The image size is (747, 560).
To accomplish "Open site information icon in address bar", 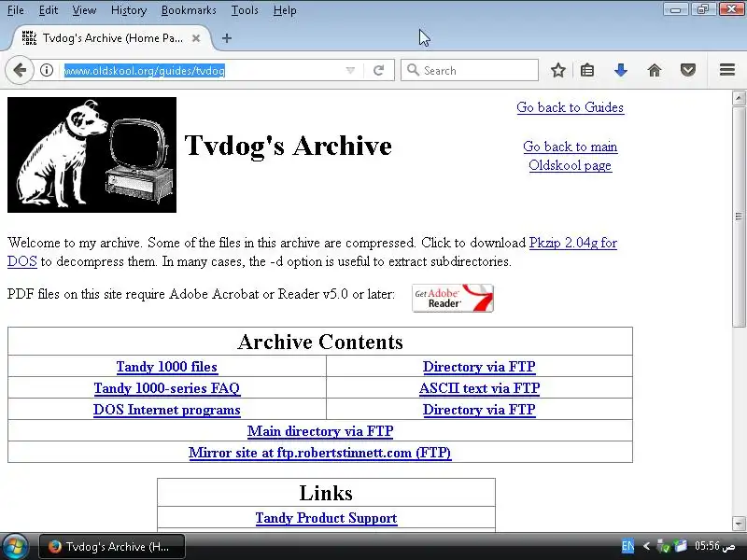I will 46,71.
